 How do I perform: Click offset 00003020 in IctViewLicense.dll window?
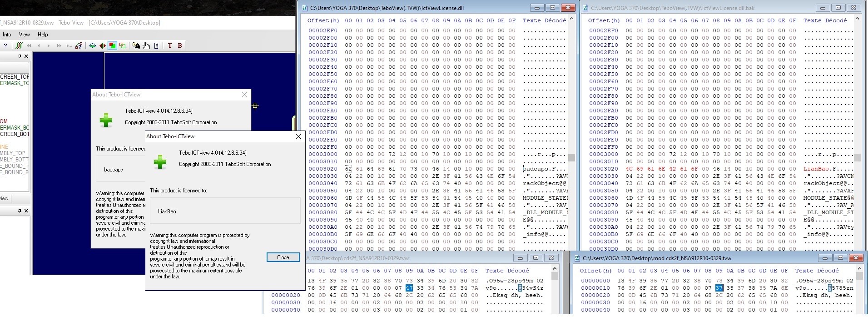[x=323, y=169]
